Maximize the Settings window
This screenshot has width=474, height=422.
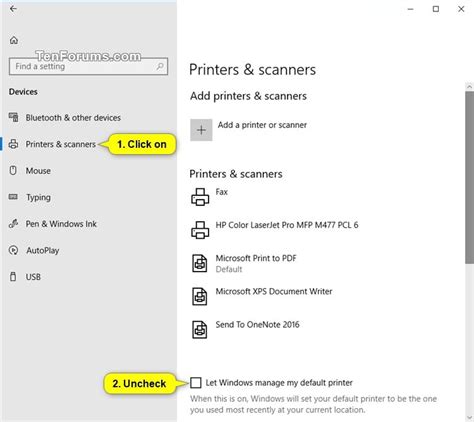click(x=436, y=9)
